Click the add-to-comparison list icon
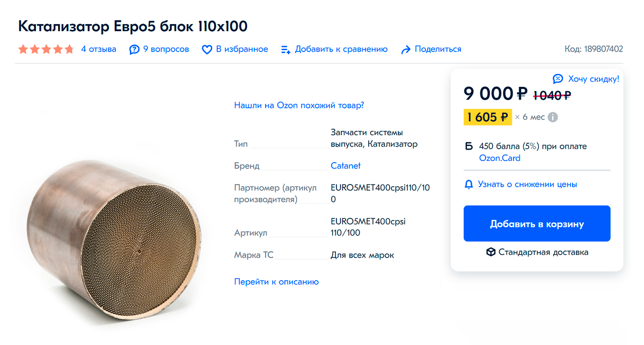This screenshot has width=644, height=345. [286, 49]
